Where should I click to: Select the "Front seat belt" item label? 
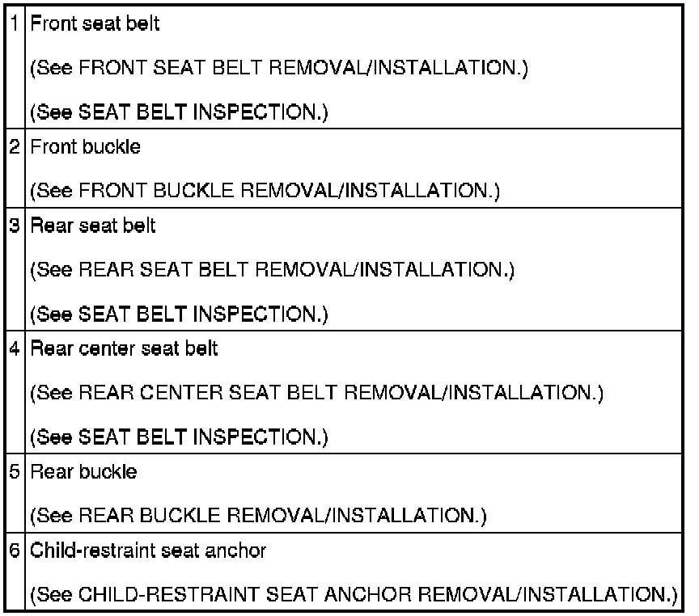click(x=95, y=24)
